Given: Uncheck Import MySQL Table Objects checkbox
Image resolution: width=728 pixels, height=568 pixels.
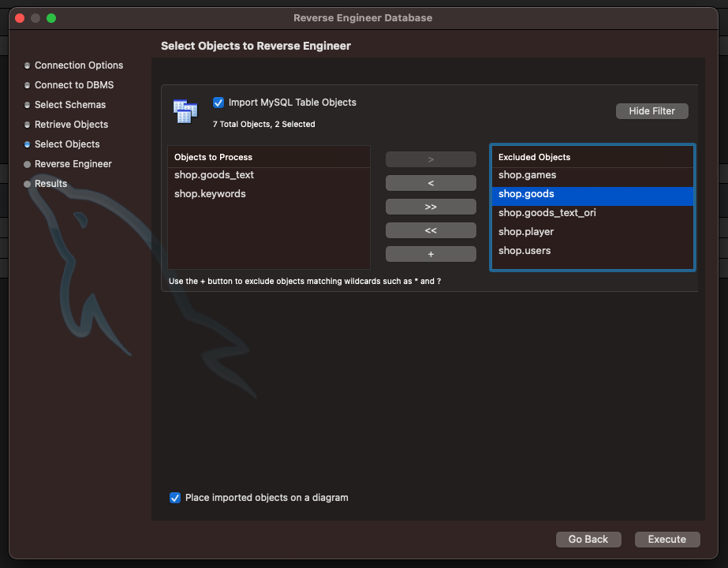Looking at the screenshot, I should (218, 103).
